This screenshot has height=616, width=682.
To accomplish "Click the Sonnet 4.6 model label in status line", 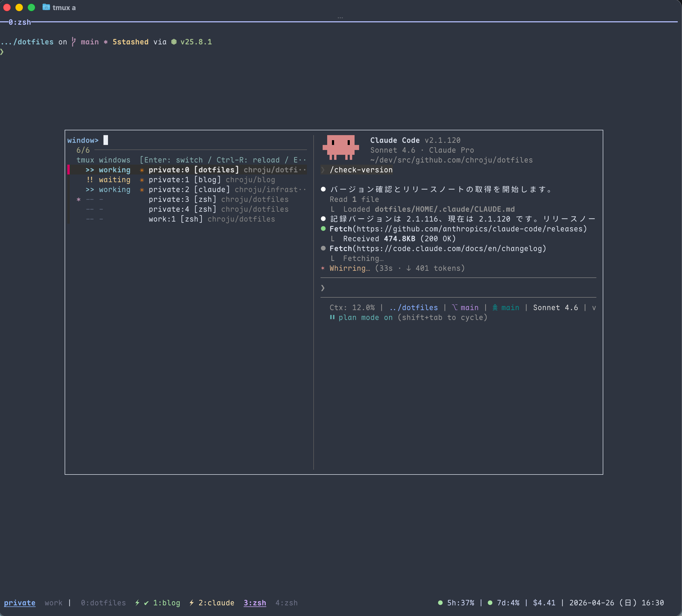I will click(555, 307).
